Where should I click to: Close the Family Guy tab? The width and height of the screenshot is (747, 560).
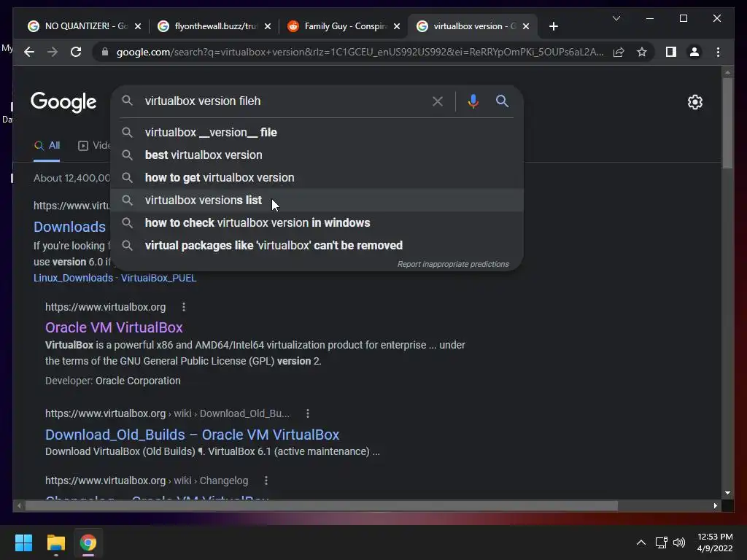tap(397, 26)
